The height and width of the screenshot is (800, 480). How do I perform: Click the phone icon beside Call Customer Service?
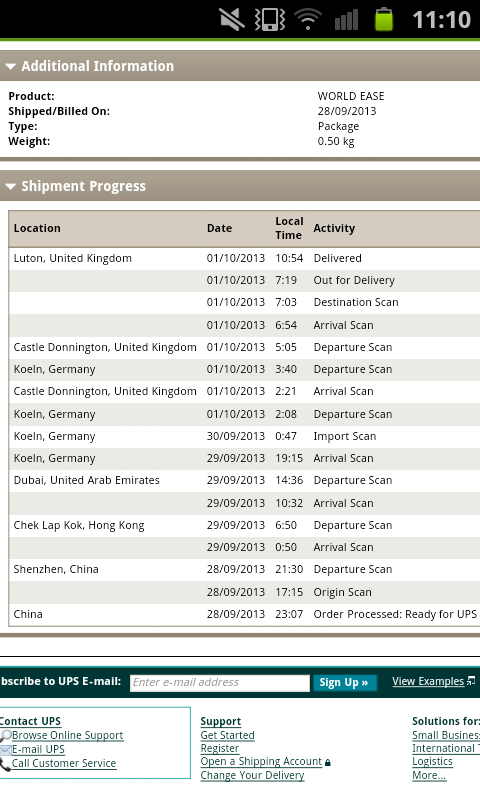pos(5,764)
